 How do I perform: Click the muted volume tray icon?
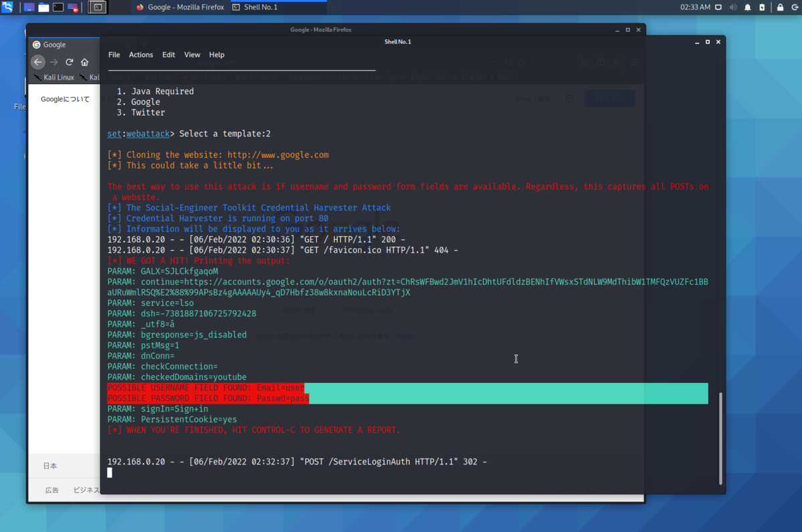(734, 7)
